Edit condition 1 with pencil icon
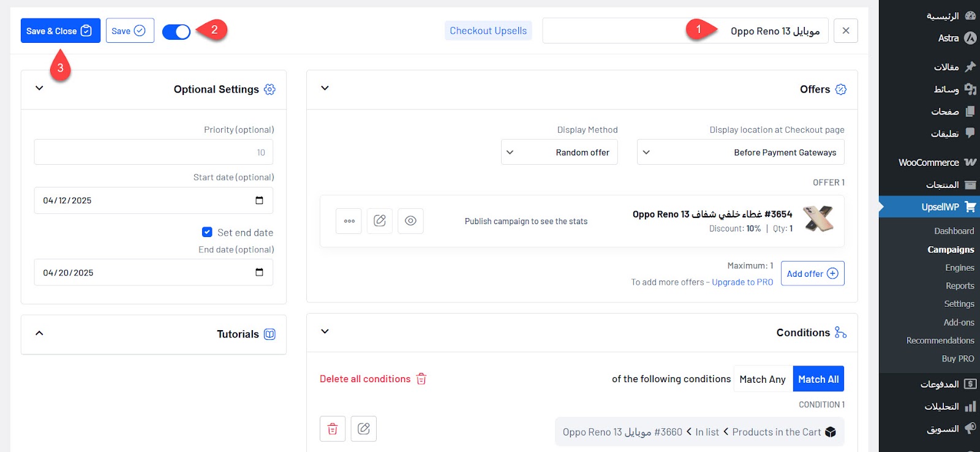 364,429
